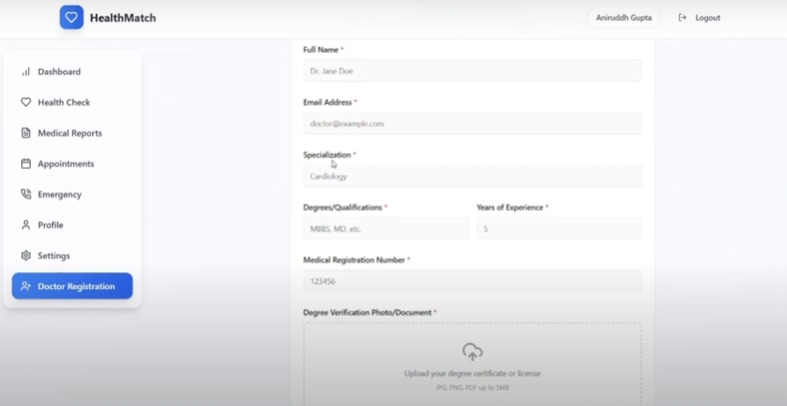Click the Profile person icon
Screen dimensions: 787x406
tap(26, 225)
